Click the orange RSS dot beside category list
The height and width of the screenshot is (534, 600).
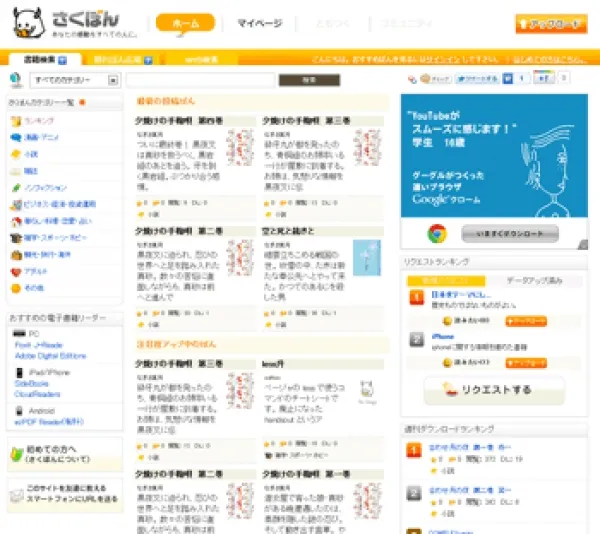point(82,102)
